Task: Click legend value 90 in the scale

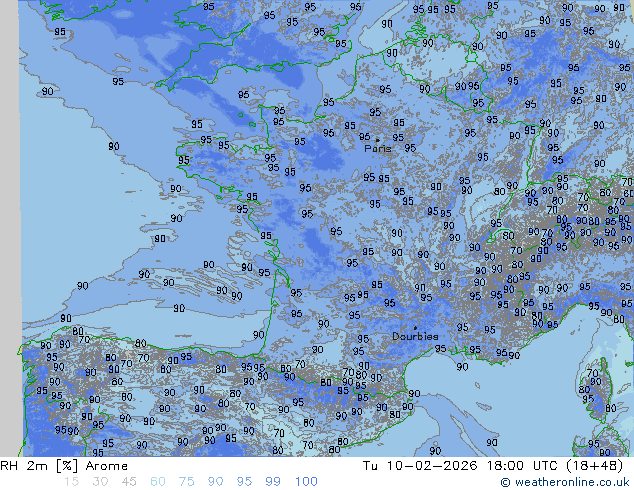Action: (x=215, y=482)
